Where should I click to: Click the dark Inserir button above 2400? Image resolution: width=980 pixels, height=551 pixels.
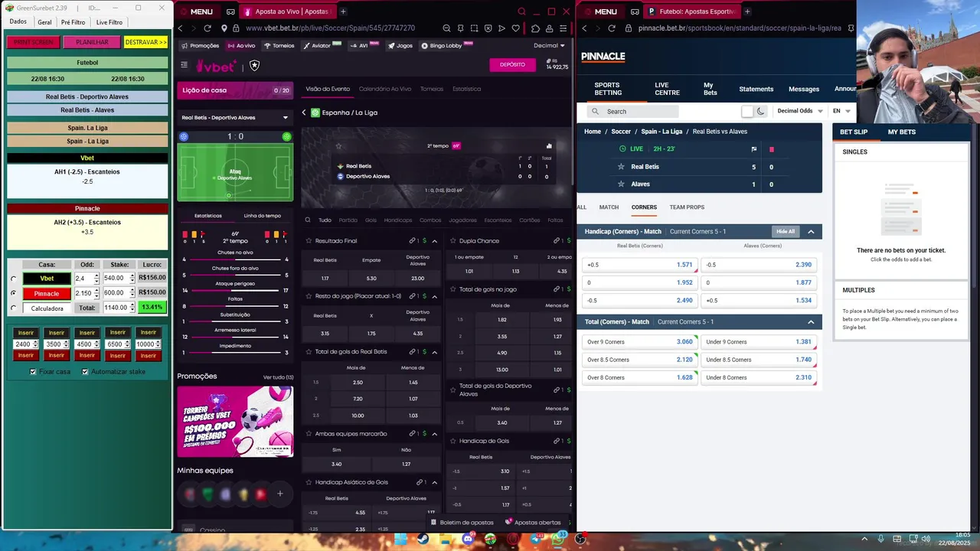tap(26, 333)
